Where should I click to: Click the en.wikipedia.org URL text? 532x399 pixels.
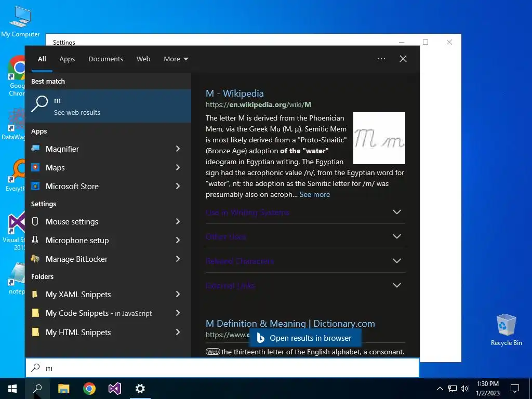coord(259,104)
